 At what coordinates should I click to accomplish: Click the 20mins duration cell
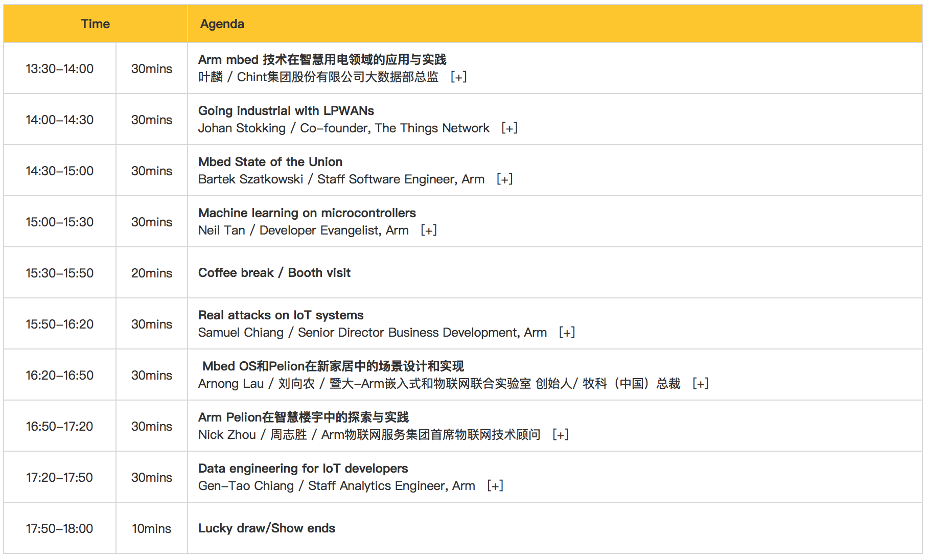point(152,273)
